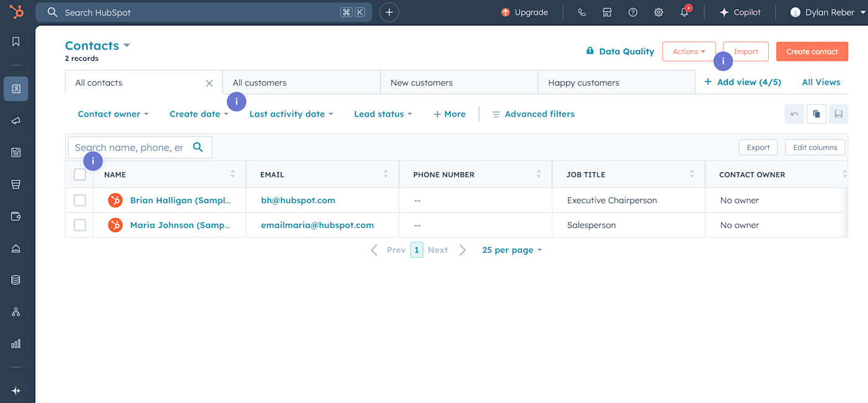
Task: Click the Upgrade button
Action: pyautogui.click(x=525, y=12)
